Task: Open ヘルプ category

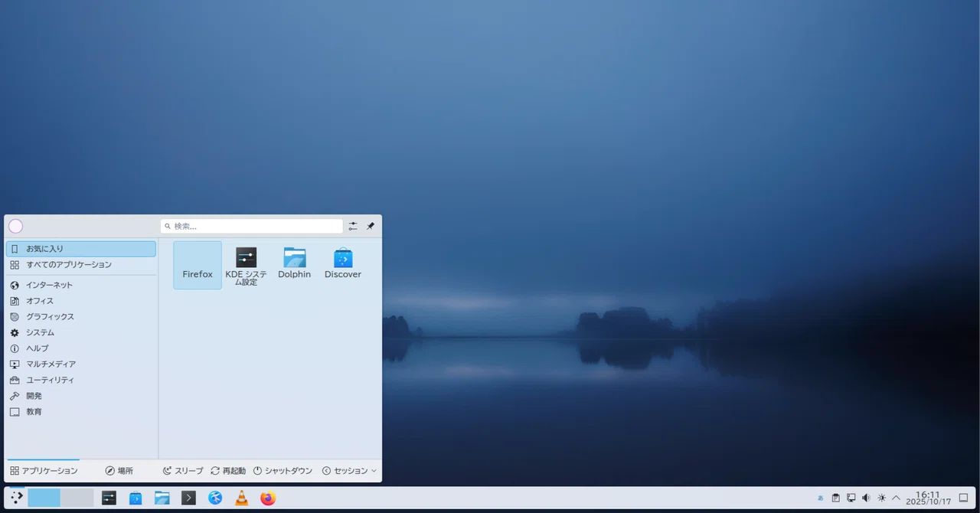Action: click(80, 348)
